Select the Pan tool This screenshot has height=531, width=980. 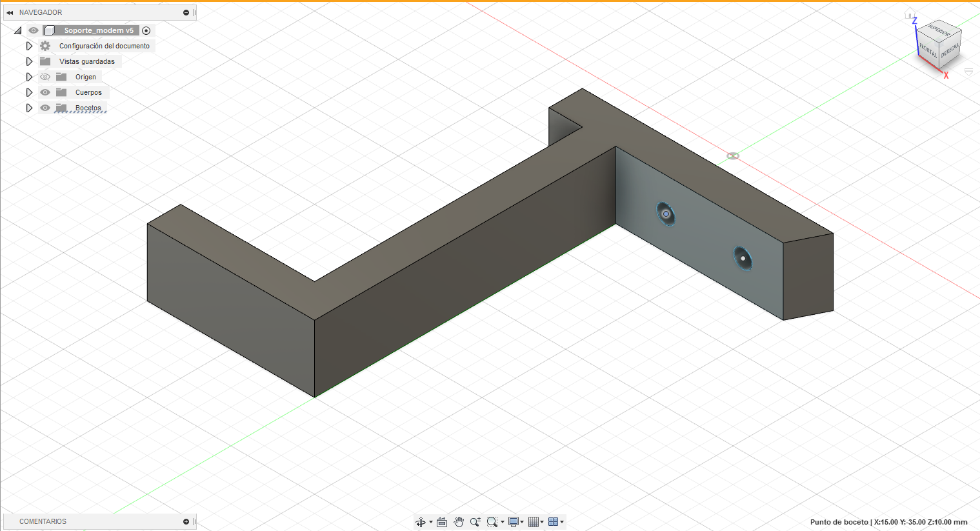[x=459, y=521]
